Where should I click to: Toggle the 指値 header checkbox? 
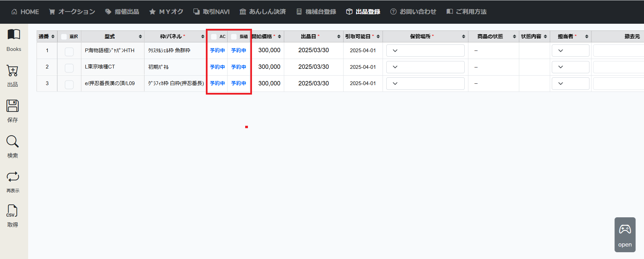[x=234, y=37]
